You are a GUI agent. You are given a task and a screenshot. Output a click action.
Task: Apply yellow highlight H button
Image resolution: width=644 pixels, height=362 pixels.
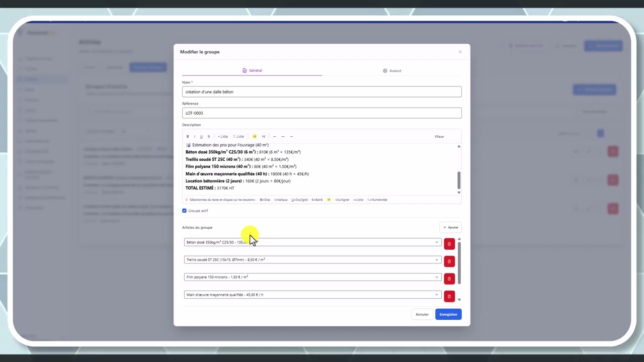coord(255,136)
